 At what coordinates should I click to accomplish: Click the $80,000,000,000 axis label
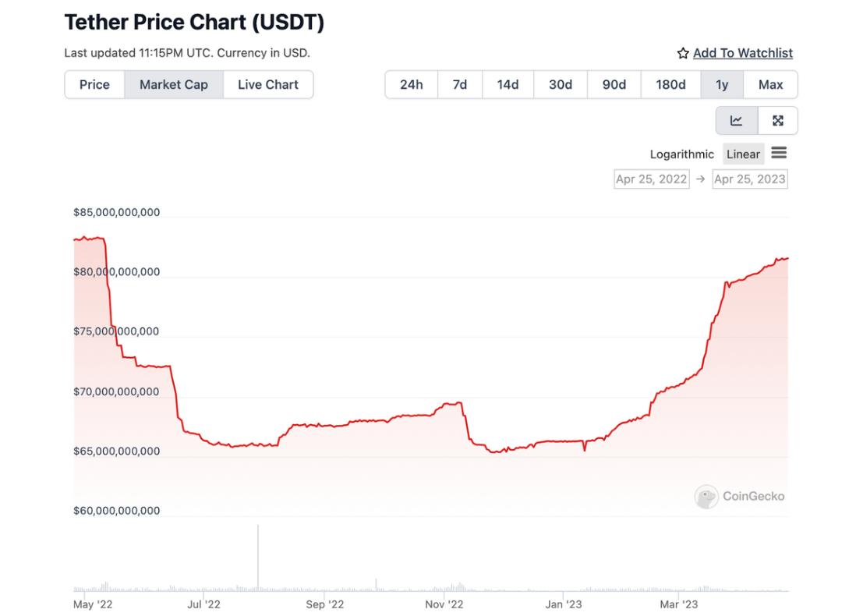coord(117,272)
